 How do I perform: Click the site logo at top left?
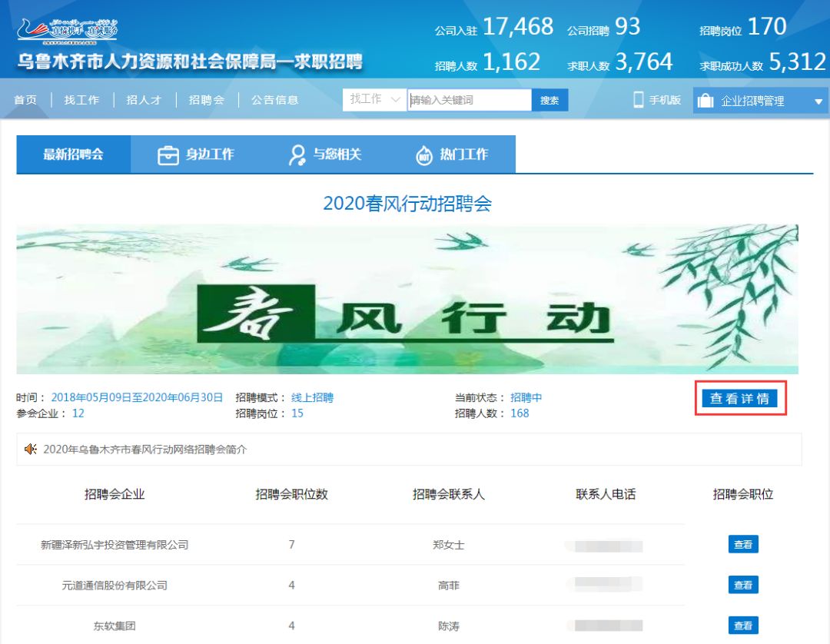(x=68, y=31)
